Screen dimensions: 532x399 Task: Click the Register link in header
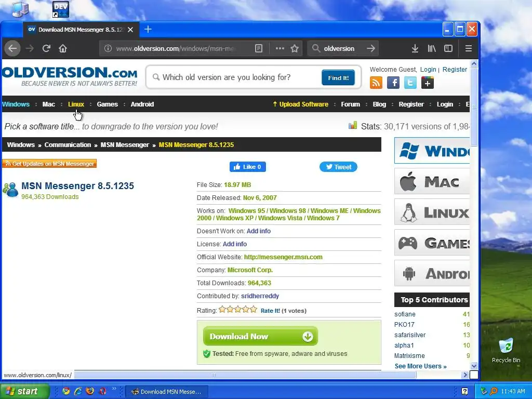coord(455,70)
